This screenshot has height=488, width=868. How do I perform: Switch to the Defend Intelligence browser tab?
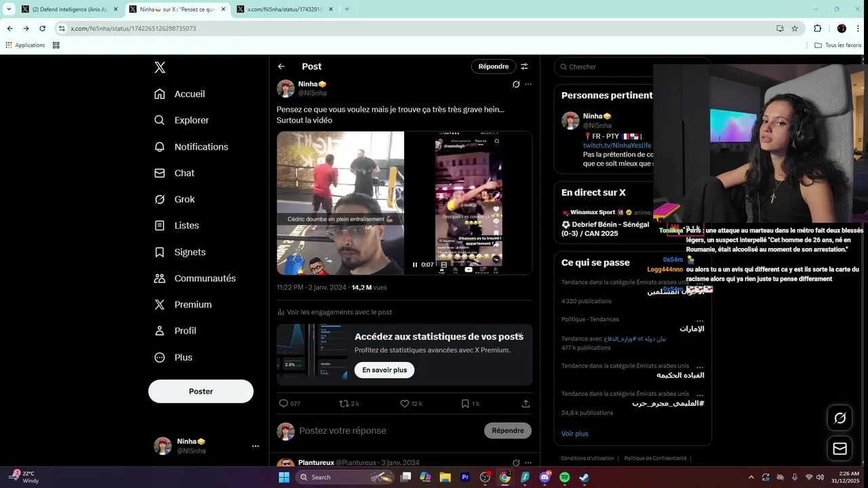pos(68,9)
